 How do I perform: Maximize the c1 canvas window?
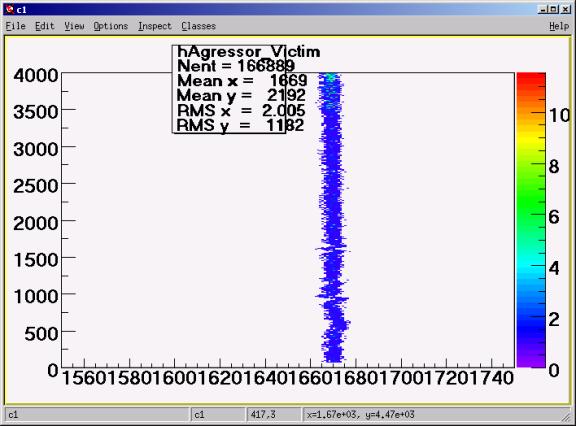coord(554,10)
